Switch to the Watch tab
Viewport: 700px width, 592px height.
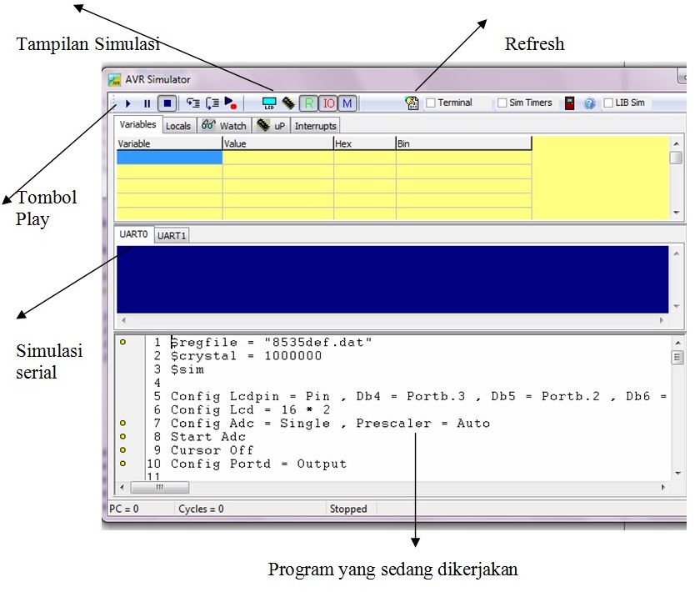coord(225,125)
